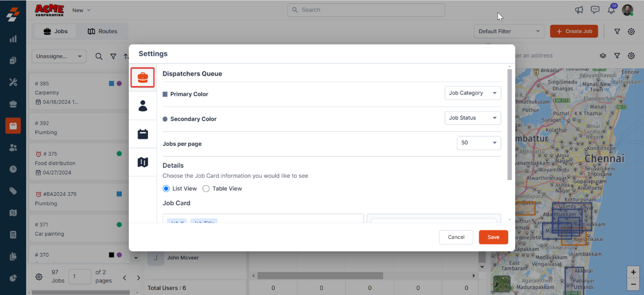Open the megaphone announcements icon

tap(579, 10)
